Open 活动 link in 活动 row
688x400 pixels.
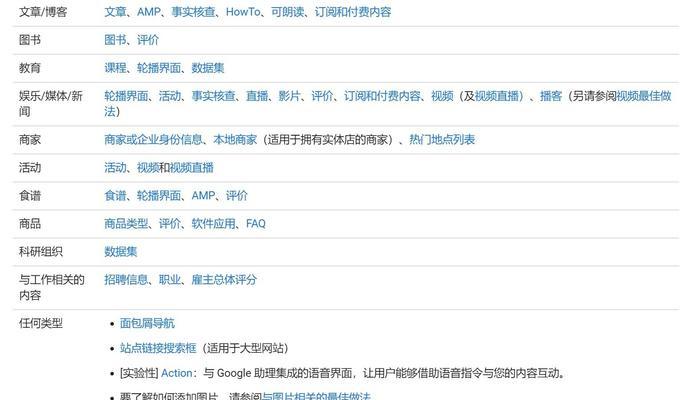coord(115,168)
